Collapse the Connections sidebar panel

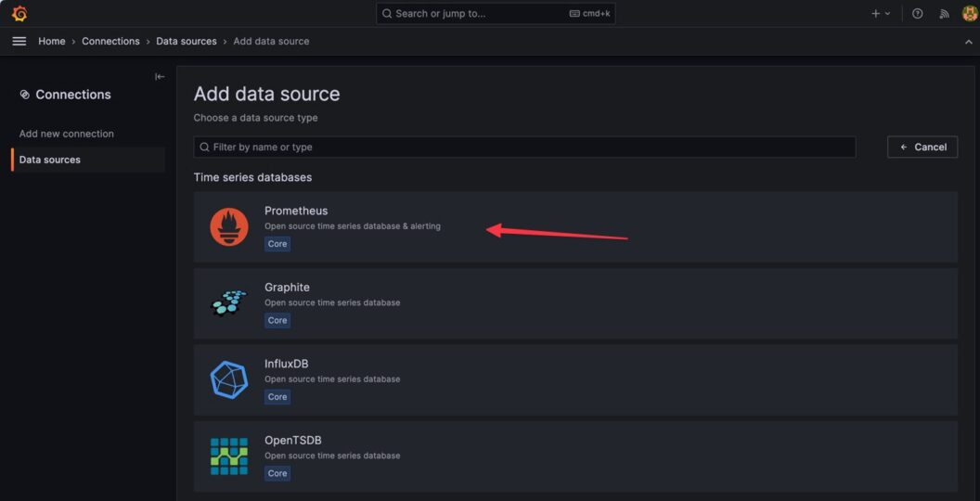(160, 77)
